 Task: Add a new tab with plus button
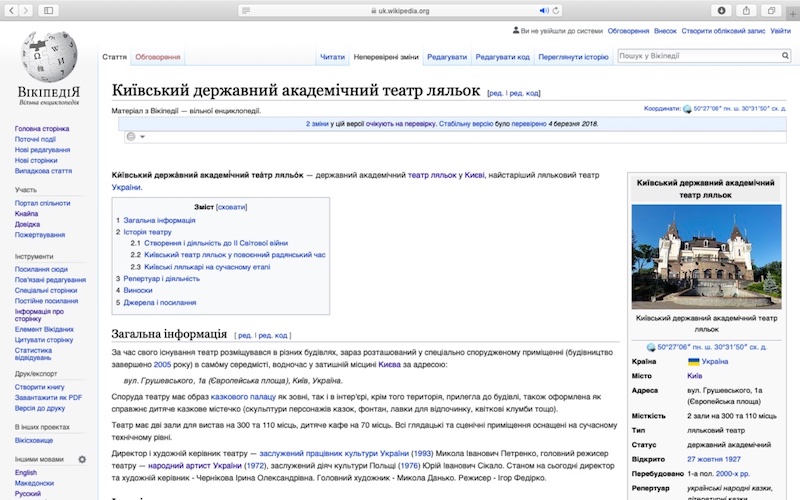793,14
